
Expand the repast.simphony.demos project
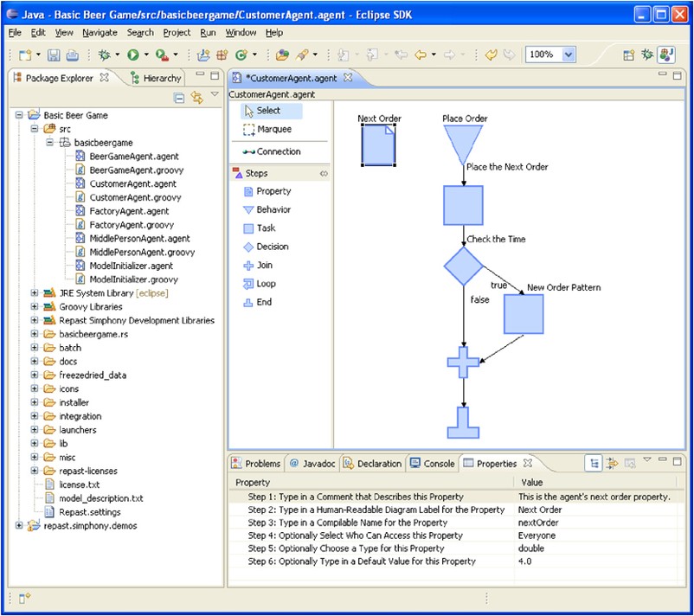[20, 525]
